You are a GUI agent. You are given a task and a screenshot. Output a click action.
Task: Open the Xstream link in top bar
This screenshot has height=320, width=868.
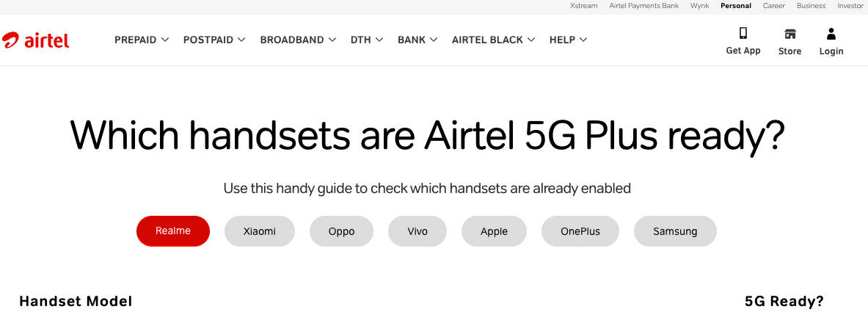coord(584,6)
